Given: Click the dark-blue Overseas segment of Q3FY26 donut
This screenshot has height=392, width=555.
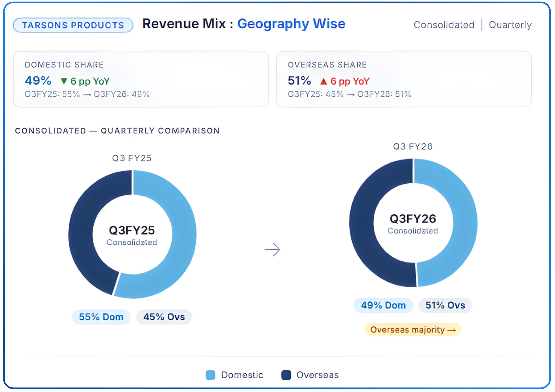Looking at the screenshot, I should pyautogui.click(x=362, y=222).
